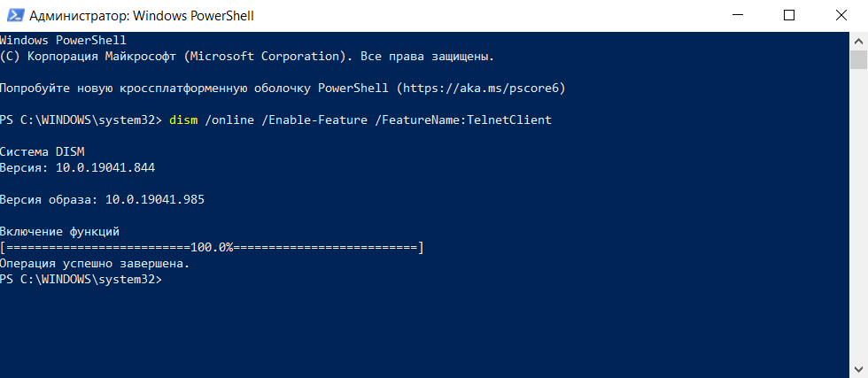Click the last empty PS prompt line
Image resolution: width=868 pixels, height=378 pixels.
tap(81, 280)
